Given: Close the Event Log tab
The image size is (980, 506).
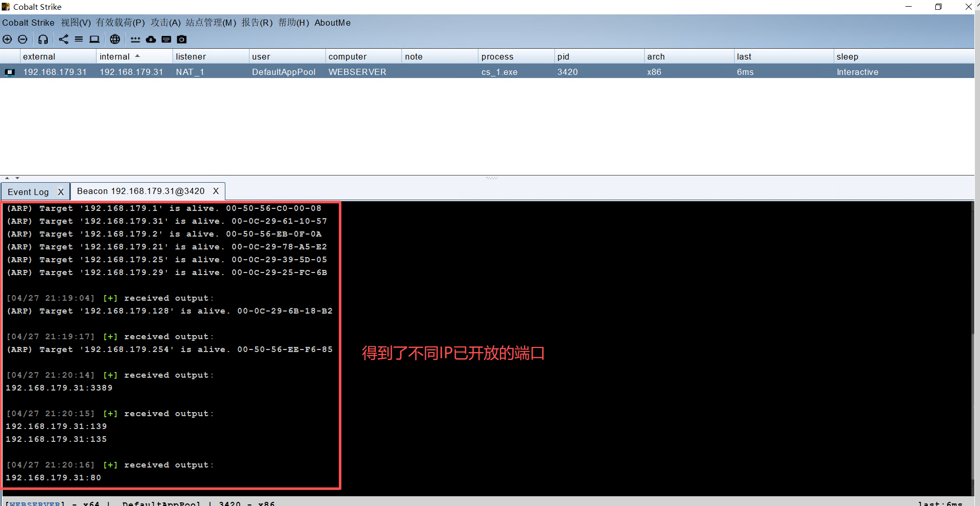Looking at the screenshot, I should [61, 192].
